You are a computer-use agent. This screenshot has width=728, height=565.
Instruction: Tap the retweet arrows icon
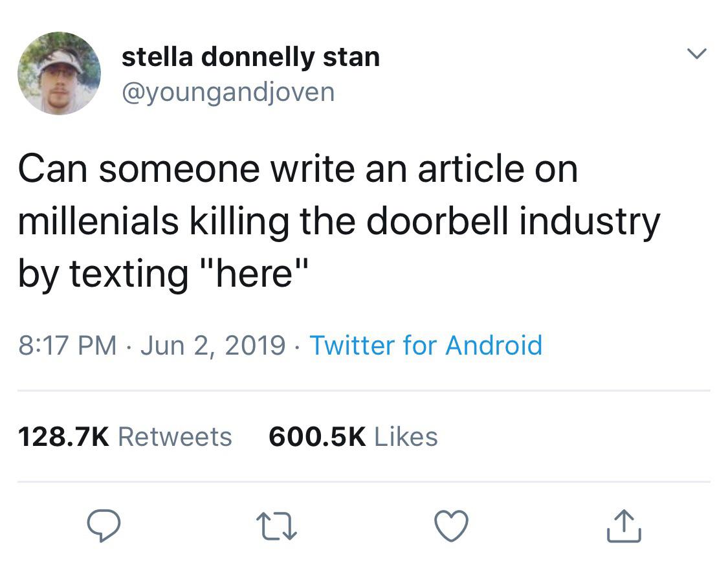coord(277,526)
